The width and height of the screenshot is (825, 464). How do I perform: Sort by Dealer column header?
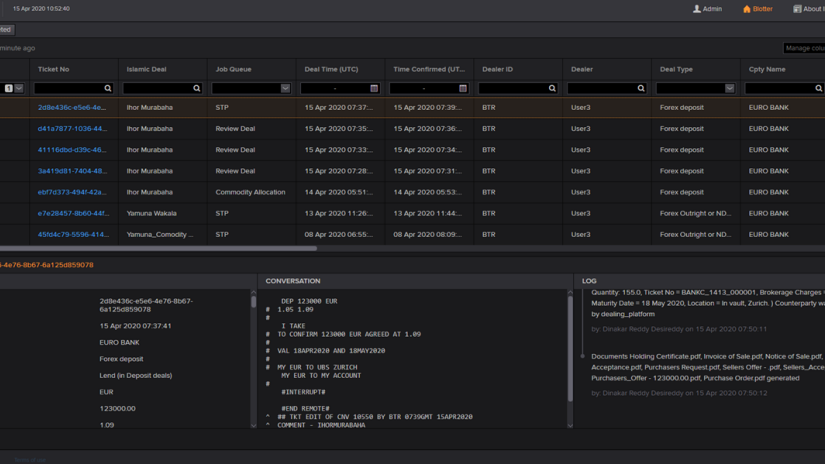tap(582, 69)
